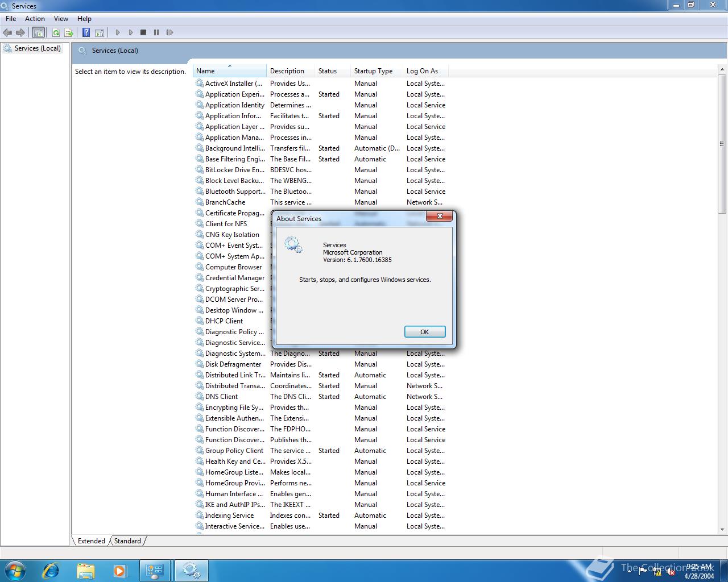Select the CNG Key Isolation service
This screenshot has height=582, width=728.
(232, 234)
